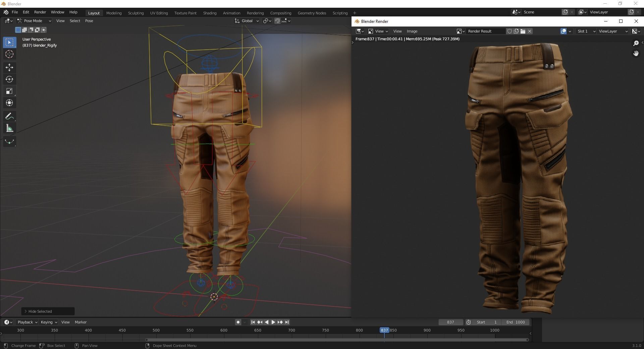Open the Global transform orientation dropdown
Screen dimensions: 644x349
[247, 21]
